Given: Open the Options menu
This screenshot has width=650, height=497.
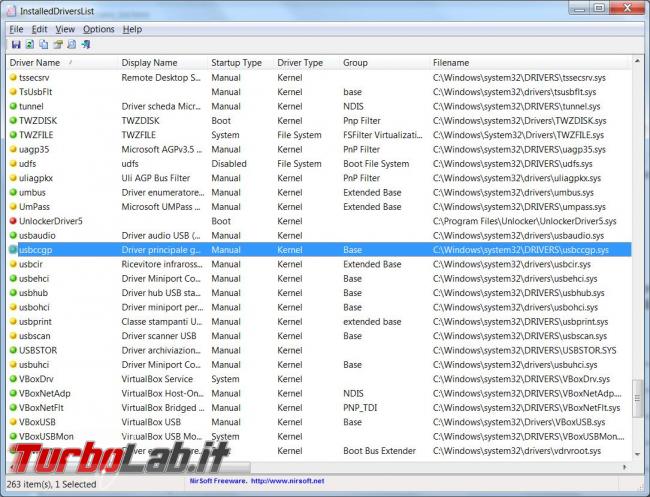Looking at the screenshot, I should (x=99, y=29).
